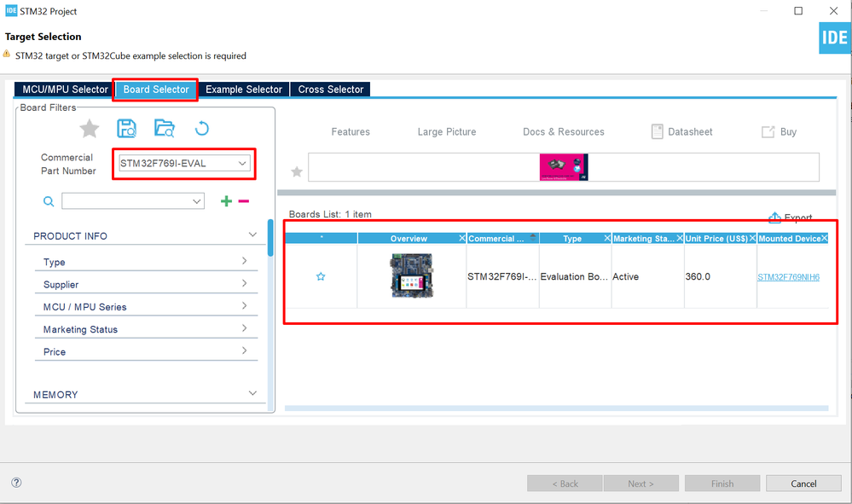The height and width of the screenshot is (504, 852).
Task: Open the Datasheet document icon
Action: [657, 131]
